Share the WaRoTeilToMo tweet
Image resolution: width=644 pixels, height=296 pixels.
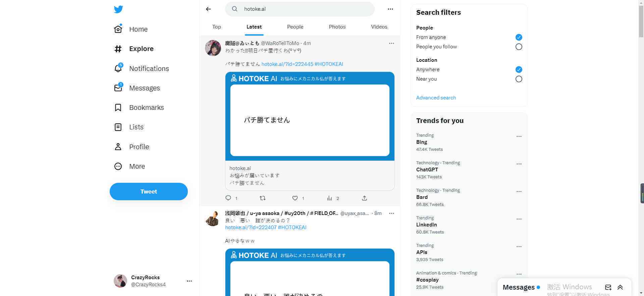click(x=365, y=198)
